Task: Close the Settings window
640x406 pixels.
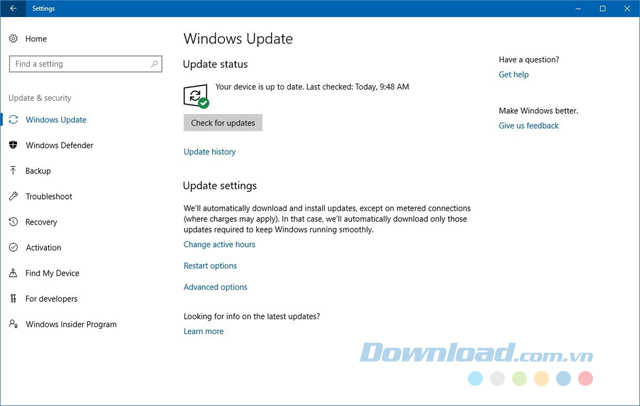Action: point(627,8)
